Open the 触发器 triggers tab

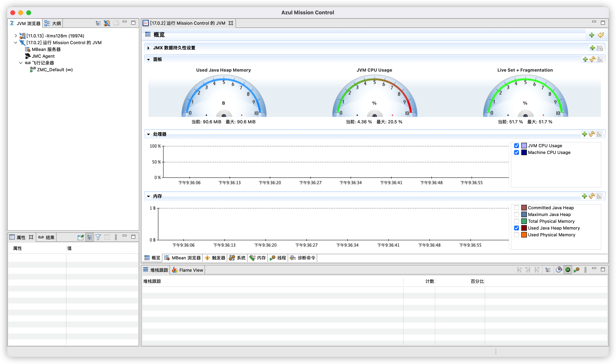[x=215, y=258]
